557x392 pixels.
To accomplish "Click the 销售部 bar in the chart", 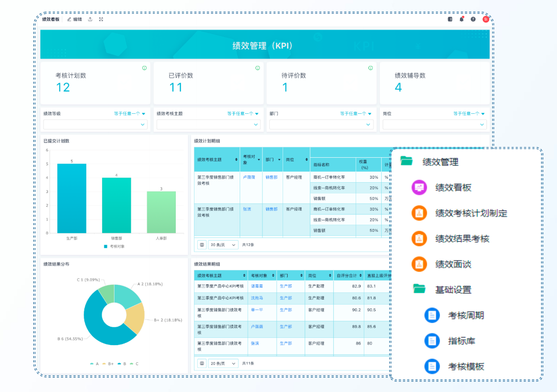I will point(117,205).
